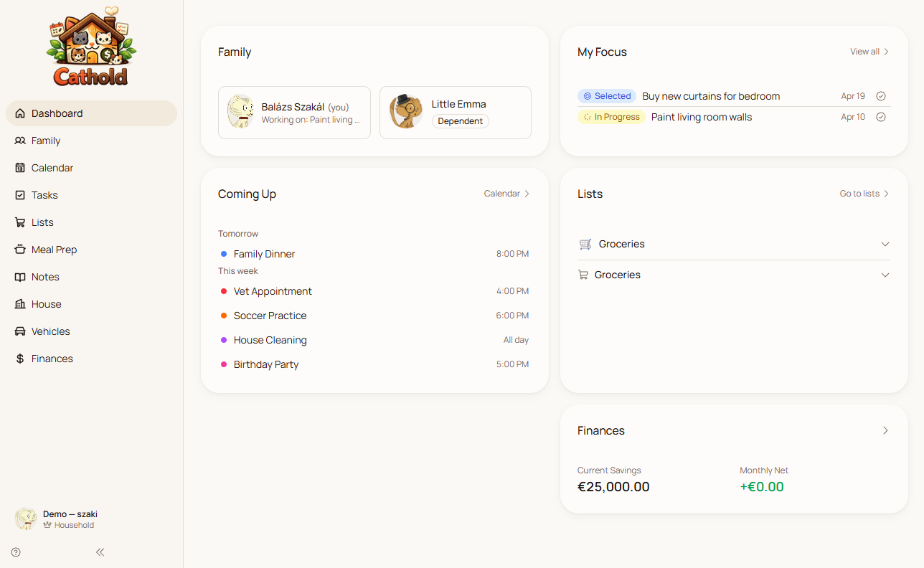The height and width of the screenshot is (568, 924).
Task: Collapse the sidebar with double chevron icon
Action: [x=100, y=552]
